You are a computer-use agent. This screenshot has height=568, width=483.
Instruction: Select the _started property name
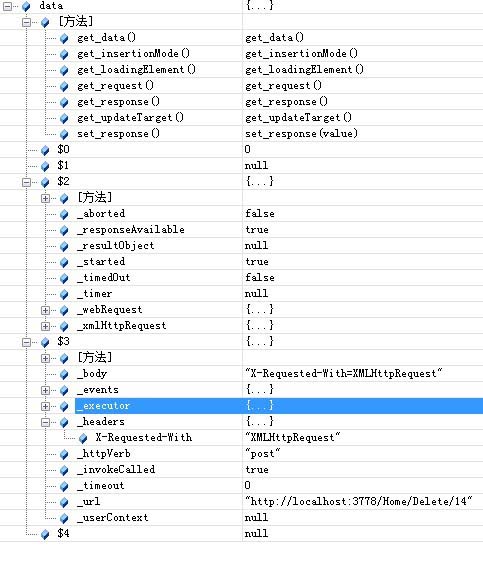click(x=101, y=262)
